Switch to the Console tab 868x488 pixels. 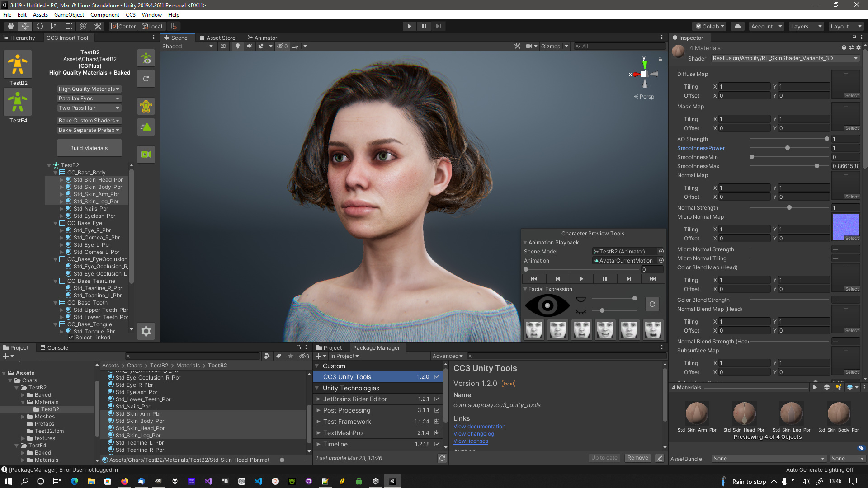pyautogui.click(x=54, y=347)
